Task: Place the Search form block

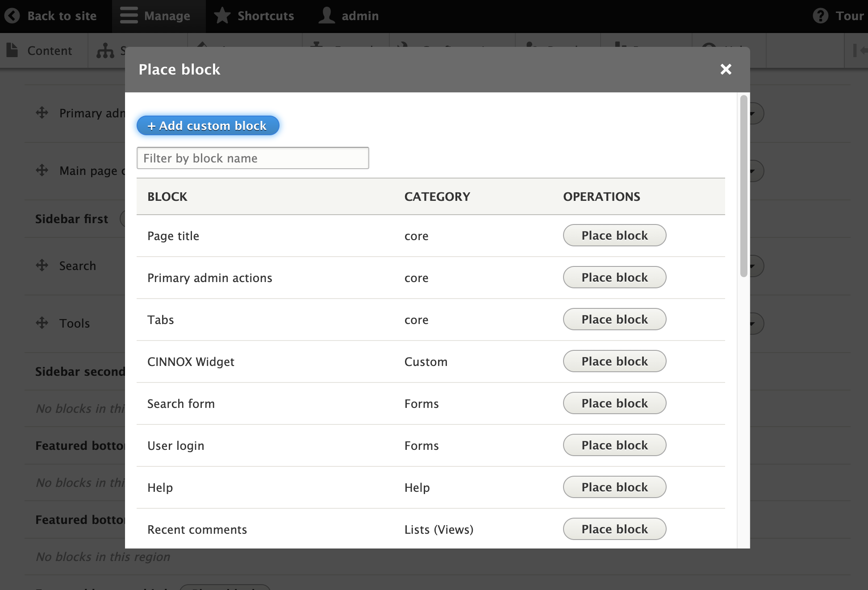Action: [614, 403]
